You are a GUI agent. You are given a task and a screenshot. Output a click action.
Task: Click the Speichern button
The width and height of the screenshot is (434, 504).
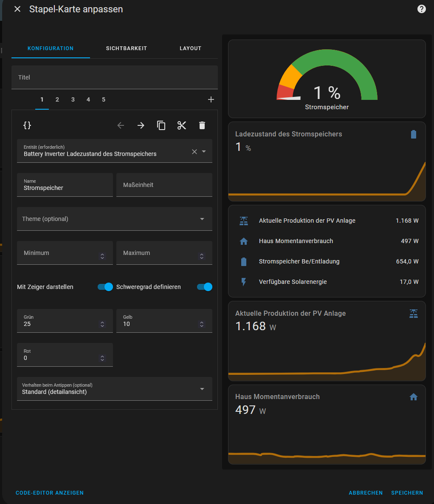[x=407, y=493]
